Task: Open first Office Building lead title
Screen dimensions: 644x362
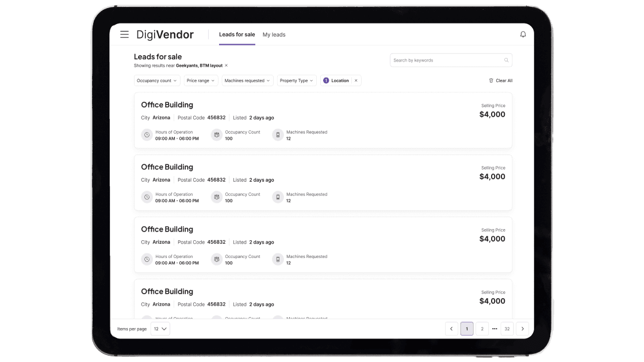Action: pos(167,105)
